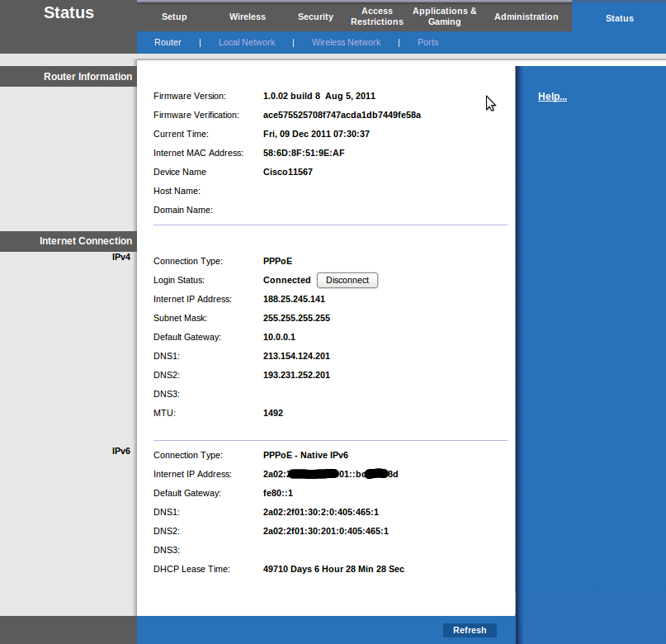
Task: Click the Disconnect button
Action: 347,280
